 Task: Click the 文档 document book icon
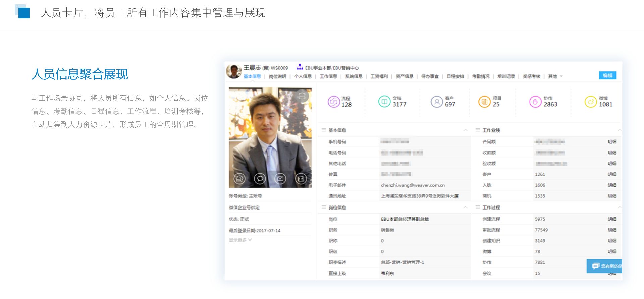coord(384,101)
